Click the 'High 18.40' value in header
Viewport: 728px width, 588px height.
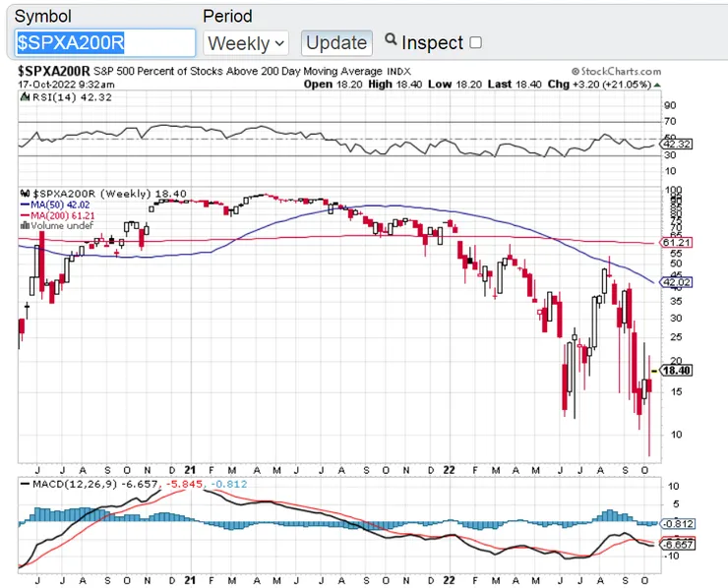(395, 85)
